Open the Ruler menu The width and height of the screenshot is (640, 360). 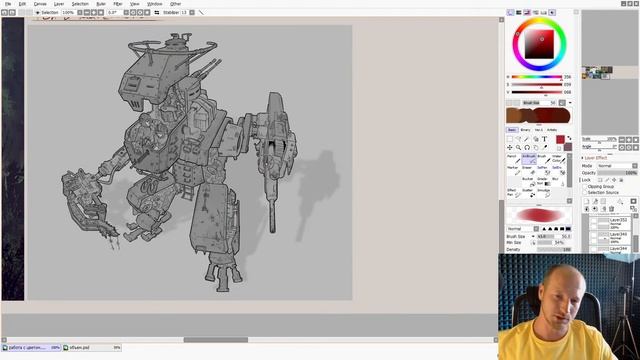pyautogui.click(x=100, y=4)
